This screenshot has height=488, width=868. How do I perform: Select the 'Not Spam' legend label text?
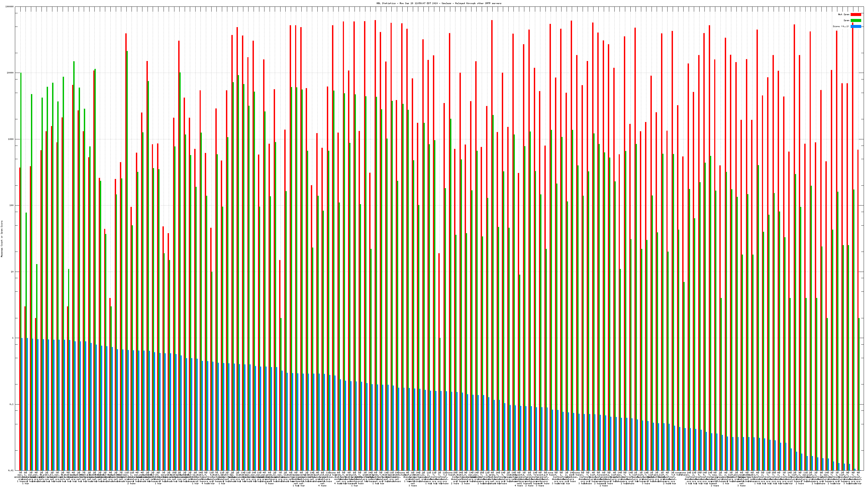844,14
